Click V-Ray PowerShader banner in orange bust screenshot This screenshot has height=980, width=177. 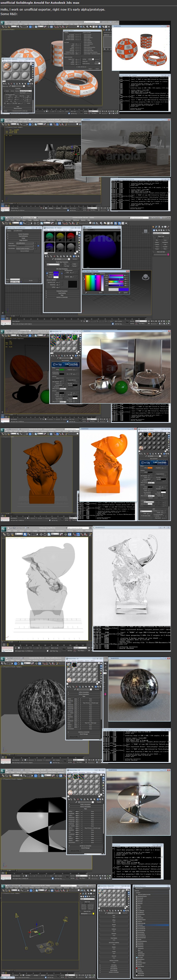tap(154, 463)
